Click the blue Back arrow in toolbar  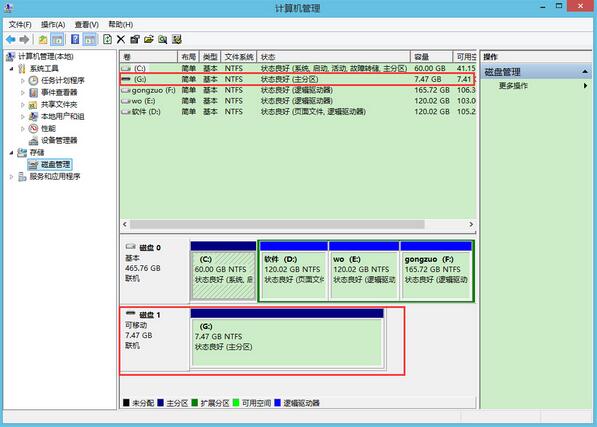(x=11, y=39)
